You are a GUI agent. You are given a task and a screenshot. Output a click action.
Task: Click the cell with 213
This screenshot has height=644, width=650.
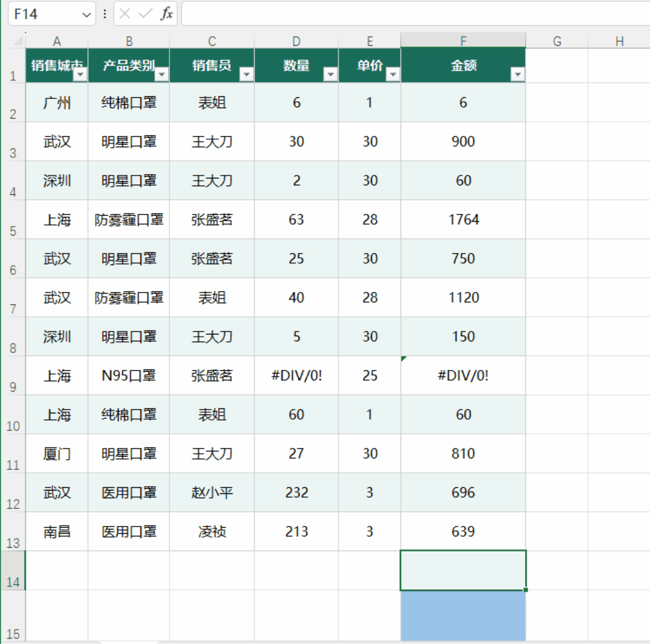pyautogui.click(x=296, y=531)
